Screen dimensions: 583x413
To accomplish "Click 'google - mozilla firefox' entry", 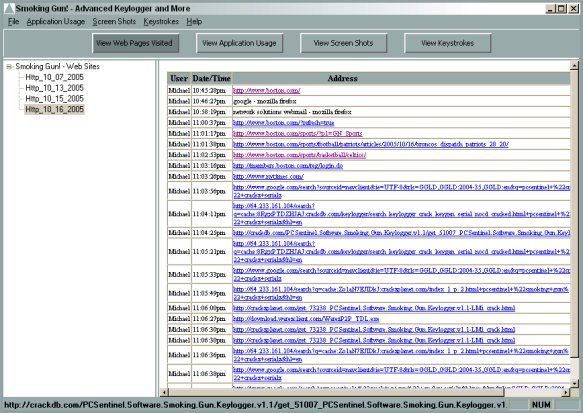I will click(265, 101).
